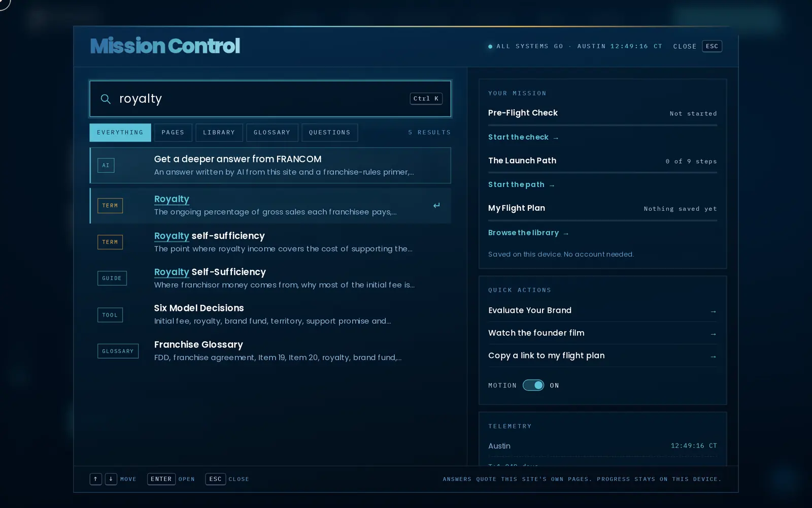Click the TERM badge on Royalty result
Viewport: 812px width, 508px height.
click(110, 206)
